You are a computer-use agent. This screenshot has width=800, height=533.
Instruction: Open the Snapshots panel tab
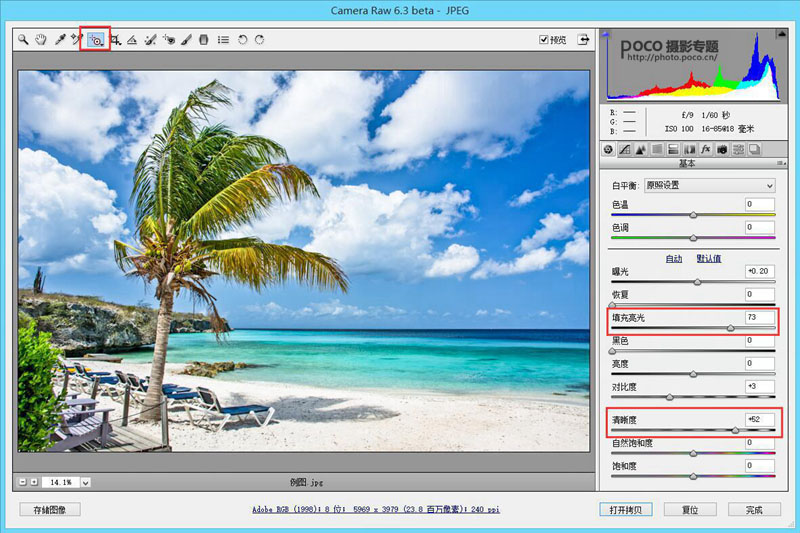(x=755, y=149)
